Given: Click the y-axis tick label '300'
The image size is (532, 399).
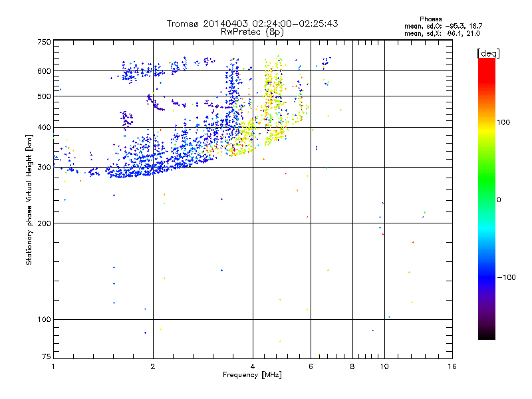Looking at the screenshot, I should [x=44, y=168].
